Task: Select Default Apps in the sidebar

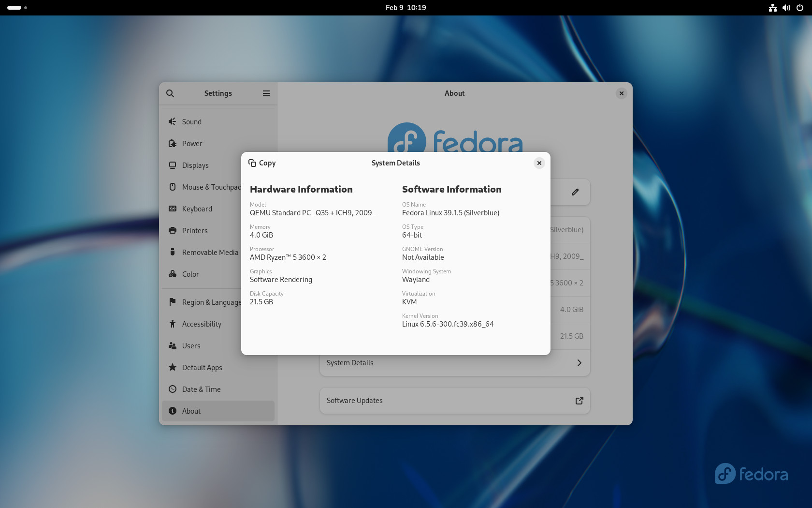Action: (x=218, y=368)
